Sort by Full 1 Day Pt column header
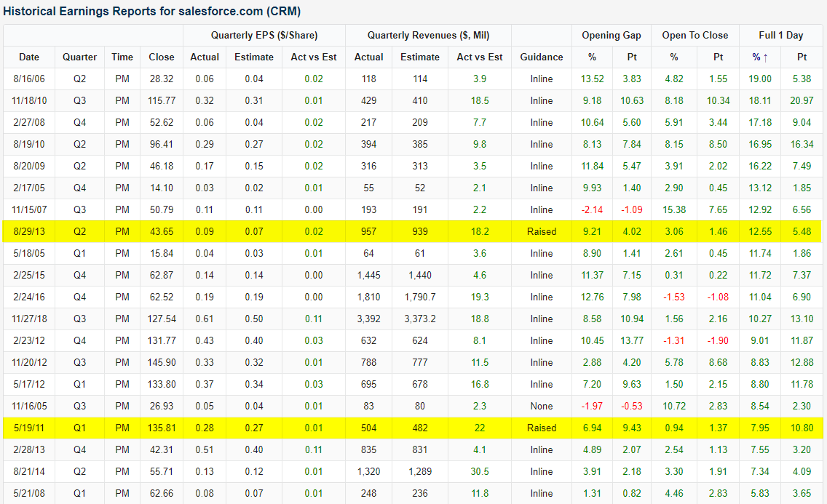 (x=802, y=57)
